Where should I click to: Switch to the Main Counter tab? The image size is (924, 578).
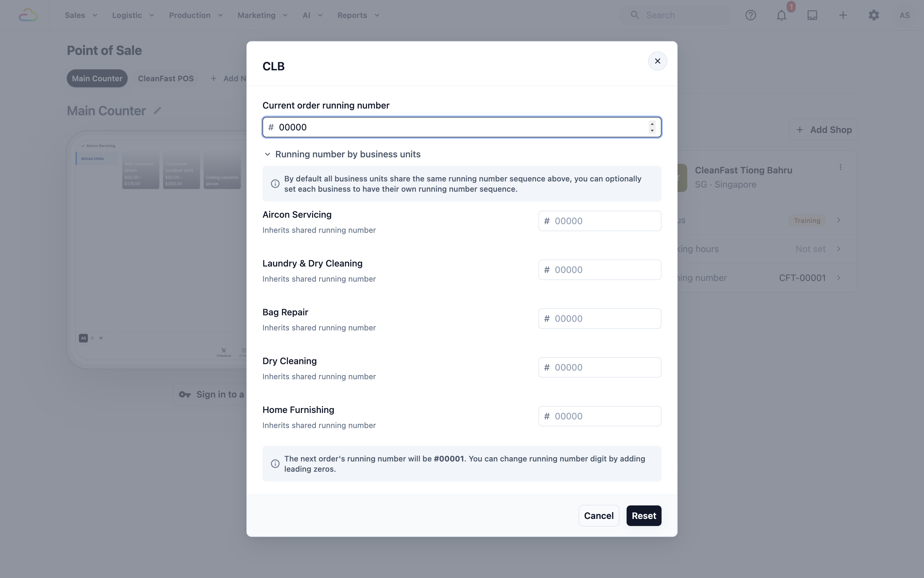click(x=97, y=78)
